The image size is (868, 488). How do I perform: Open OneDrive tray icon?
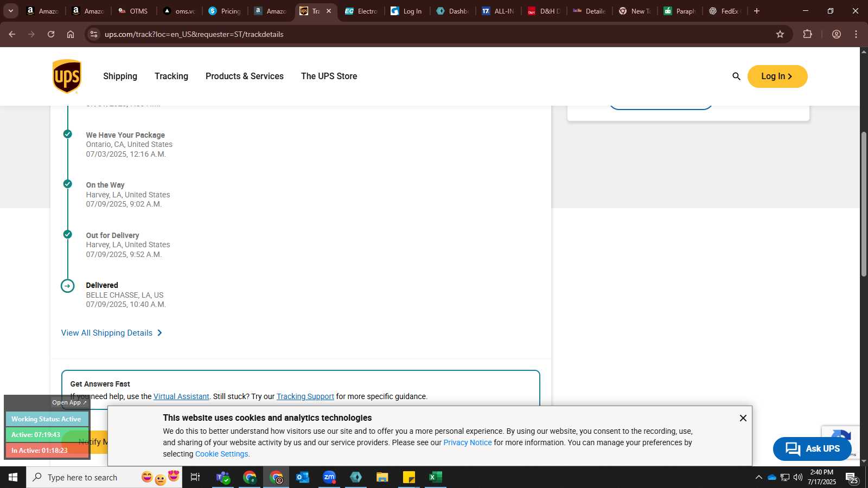pyautogui.click(x=772, y=477)
